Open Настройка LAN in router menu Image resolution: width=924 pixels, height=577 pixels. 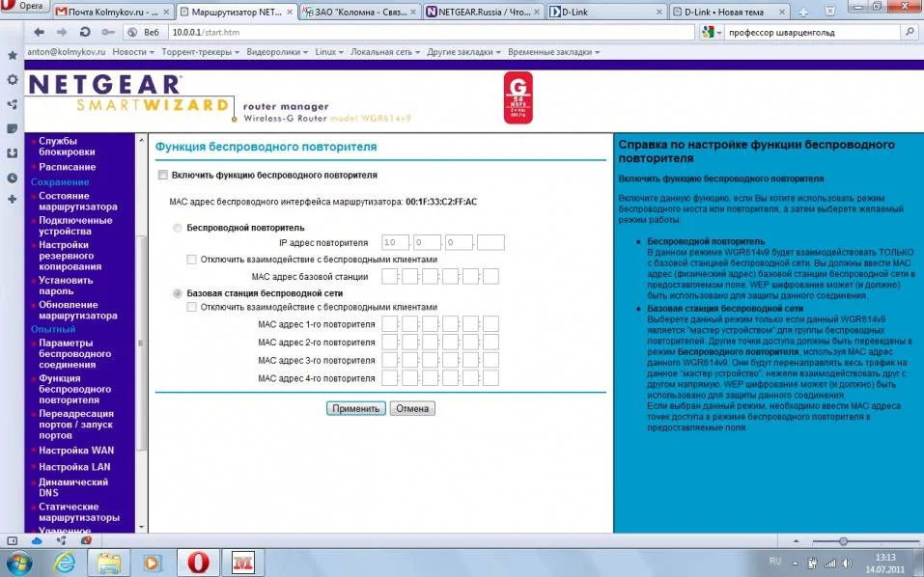point(74,467)
